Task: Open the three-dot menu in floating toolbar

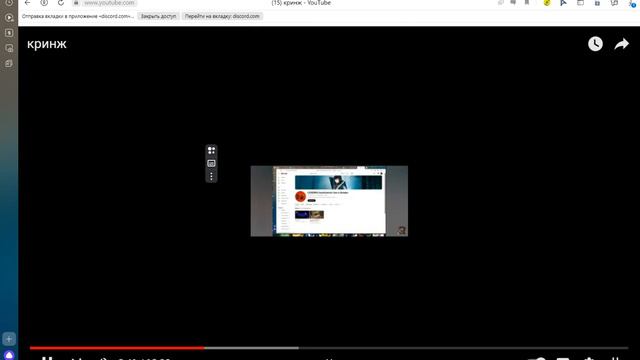Action: tap(211, 176)
